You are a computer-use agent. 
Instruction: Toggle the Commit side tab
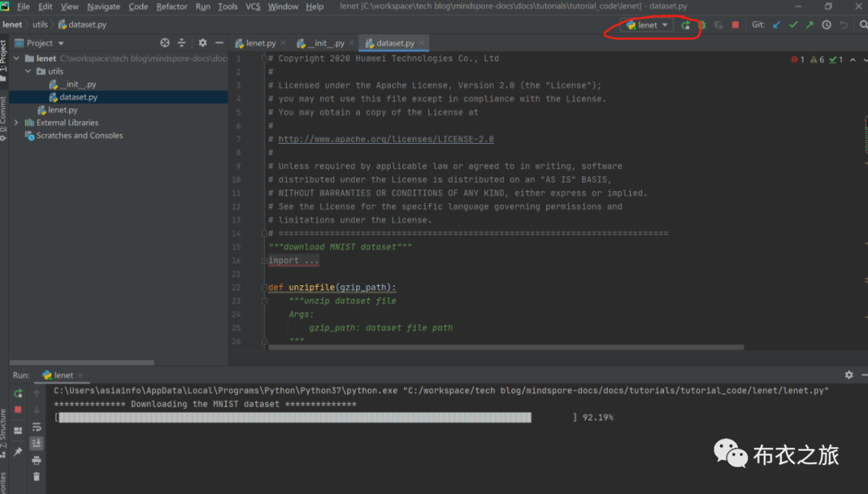pyautogui.click(x=3, y=118)
